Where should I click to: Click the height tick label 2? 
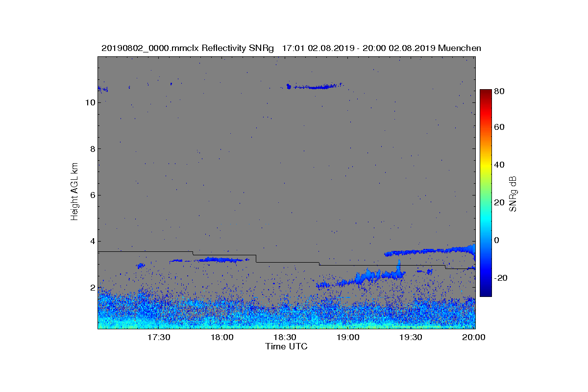coord(92,288)
